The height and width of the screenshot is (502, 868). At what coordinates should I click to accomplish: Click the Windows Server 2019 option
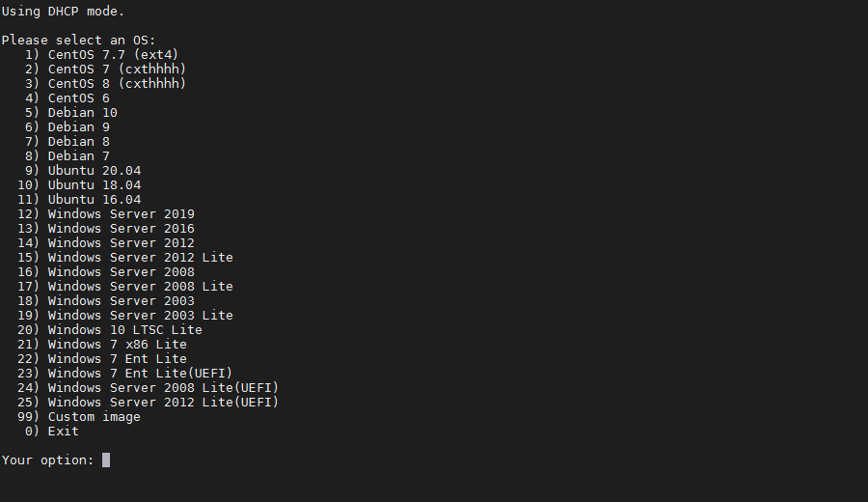click(121, 214)
